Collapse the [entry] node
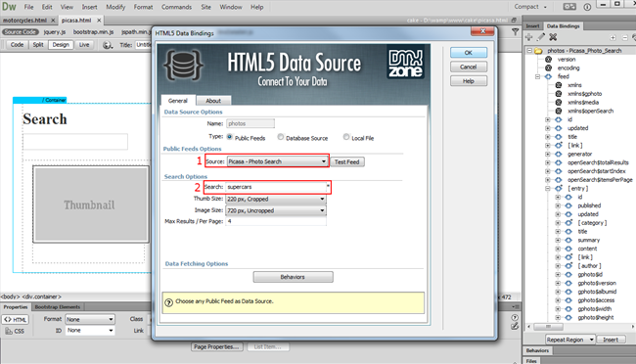Viewport: 636px width, 364px height. coord(548,188)
